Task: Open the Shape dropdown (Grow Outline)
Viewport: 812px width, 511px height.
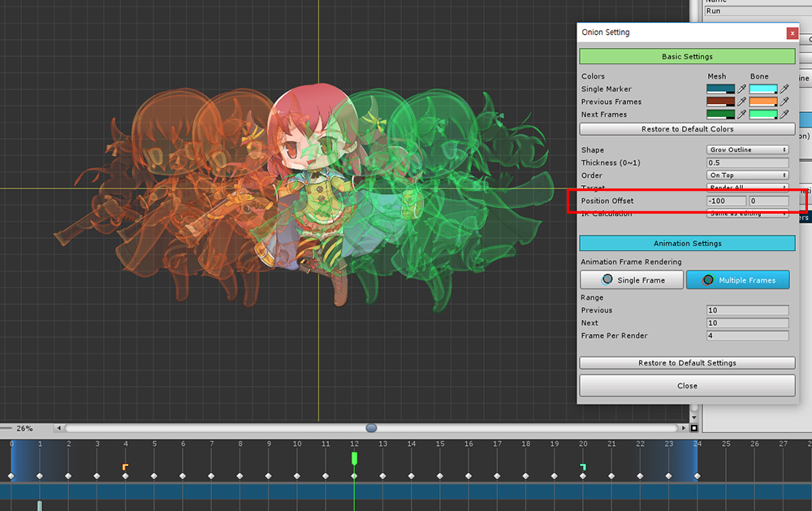Action: click(x=748, y=149)
